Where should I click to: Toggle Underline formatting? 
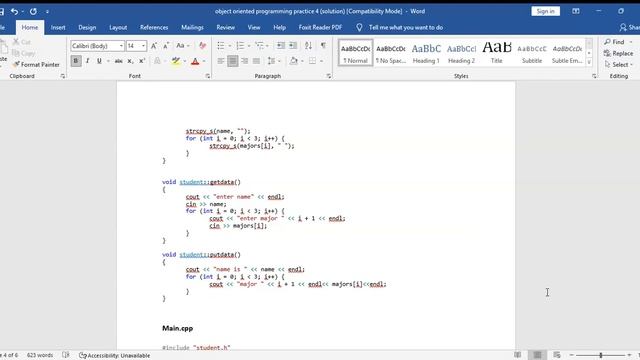click(99, 61)
